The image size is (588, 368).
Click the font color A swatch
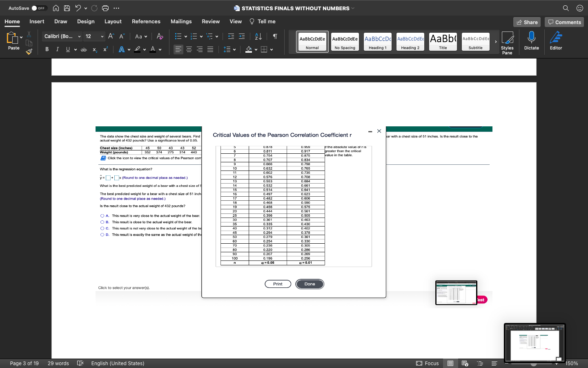(x=153, y=49)
